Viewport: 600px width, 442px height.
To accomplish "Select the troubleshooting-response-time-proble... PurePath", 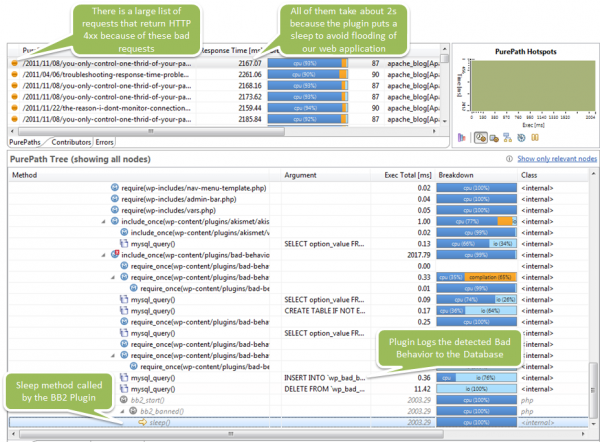I will 106,74.
